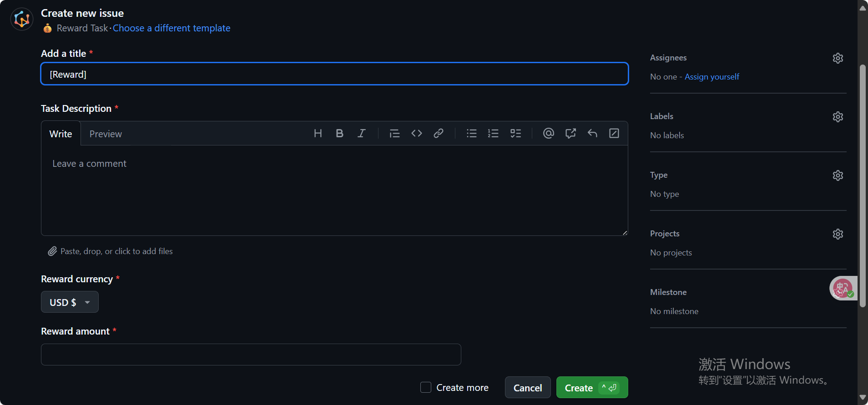
Task: Switch to the Write tab
Action: pyautogui.click(x=61, y=134)
